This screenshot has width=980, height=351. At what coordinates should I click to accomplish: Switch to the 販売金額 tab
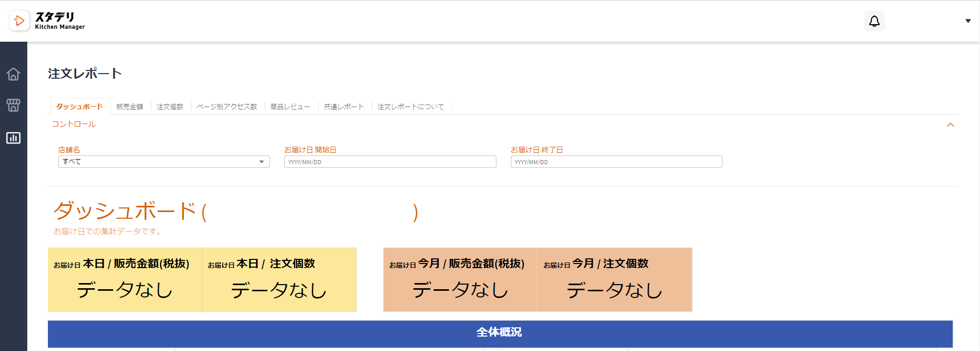coord(130,107)
